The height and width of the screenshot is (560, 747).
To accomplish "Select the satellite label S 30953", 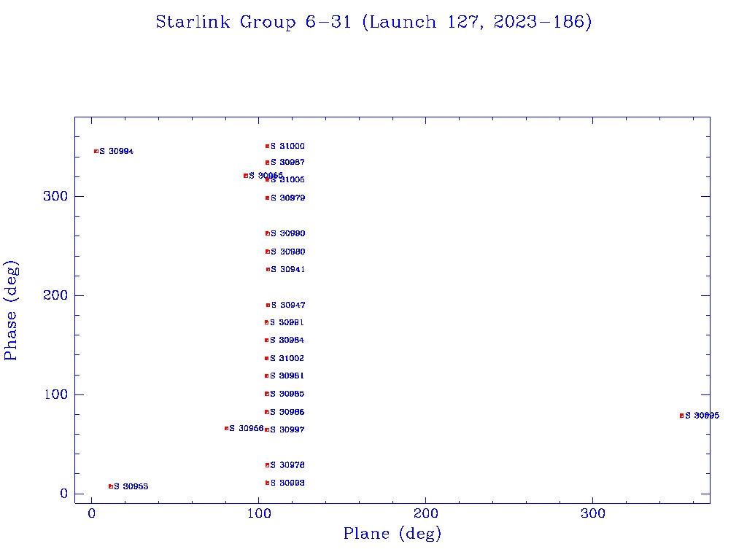I will (131, 486).
